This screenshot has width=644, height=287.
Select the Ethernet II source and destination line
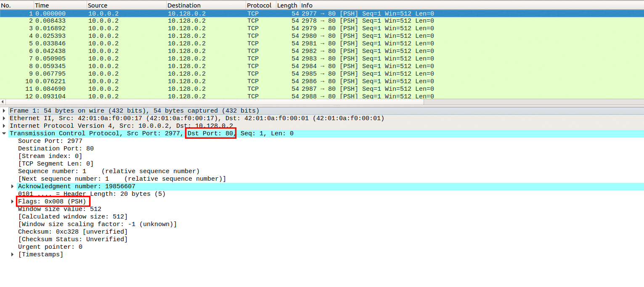(197, 118)
